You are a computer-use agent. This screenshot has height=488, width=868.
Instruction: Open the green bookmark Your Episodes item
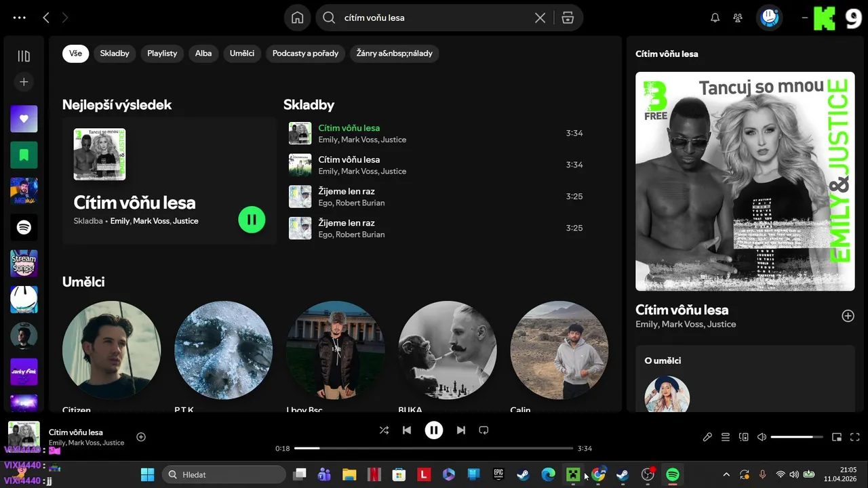[24, 155]
